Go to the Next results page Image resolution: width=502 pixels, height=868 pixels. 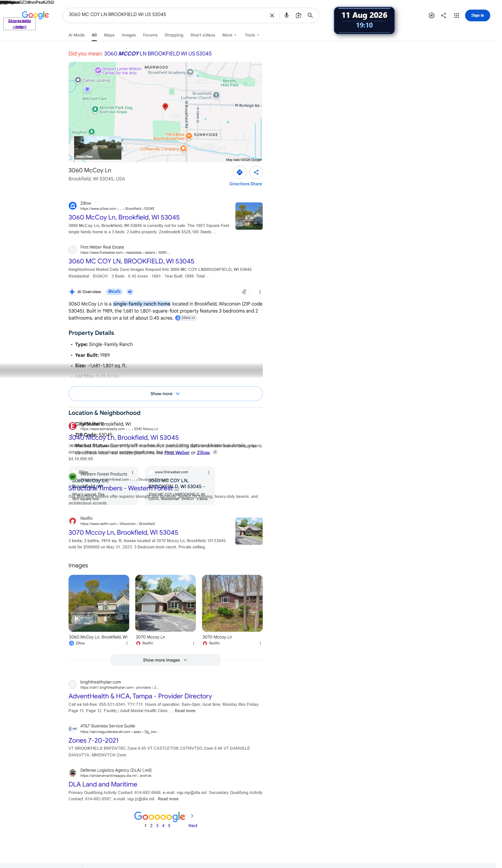pos(193,826)
